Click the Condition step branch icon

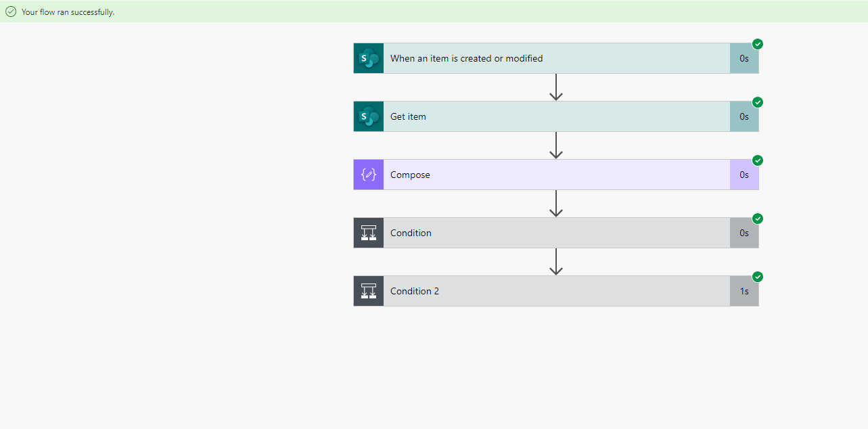tap(369, 233)
